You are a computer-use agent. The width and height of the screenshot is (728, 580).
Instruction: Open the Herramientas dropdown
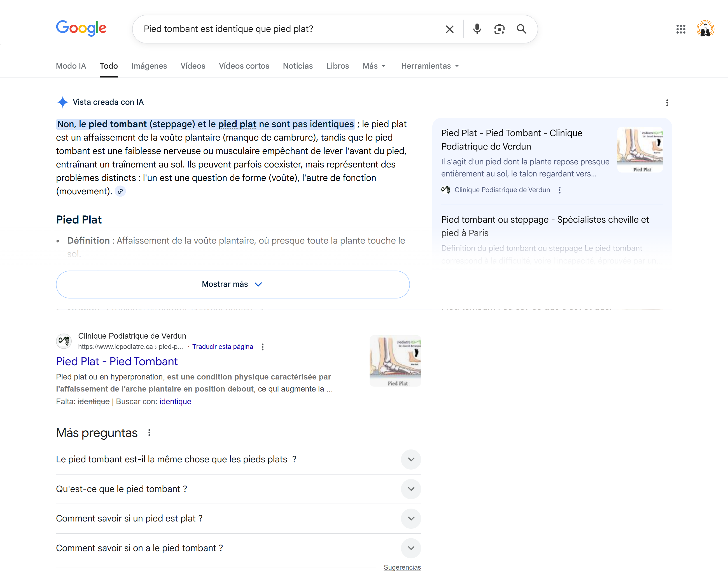429,66
